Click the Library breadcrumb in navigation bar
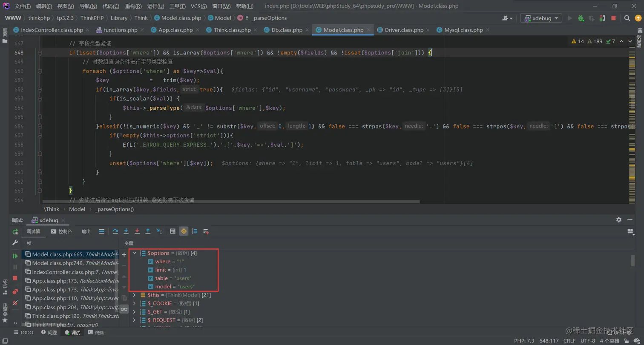Image resolution: width=644 pixels, height=345 pixels. (x=119, y=18)
